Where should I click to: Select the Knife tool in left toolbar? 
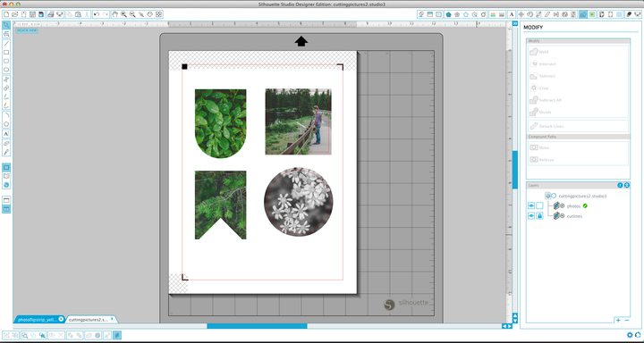pos(6,152)
